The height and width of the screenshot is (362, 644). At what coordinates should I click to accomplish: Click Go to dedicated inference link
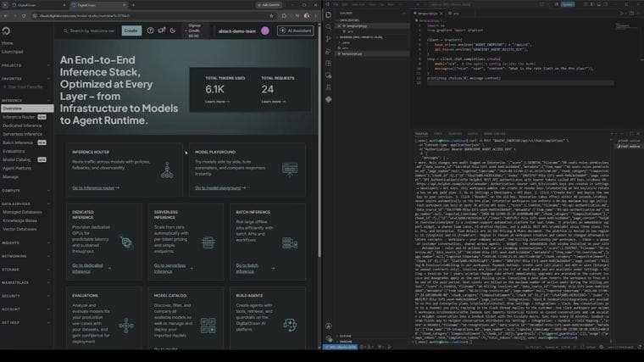tap(92, 268)
